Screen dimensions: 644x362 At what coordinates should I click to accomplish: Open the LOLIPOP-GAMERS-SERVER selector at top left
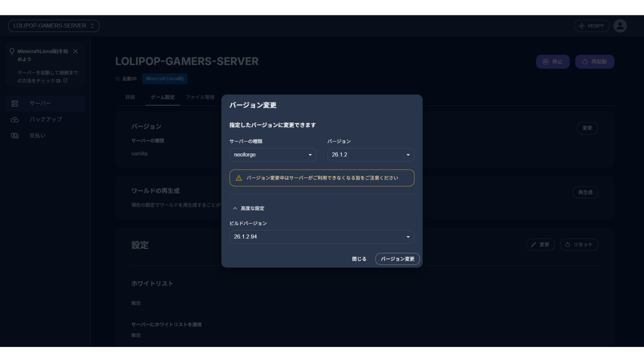click(x=54, y=26)
